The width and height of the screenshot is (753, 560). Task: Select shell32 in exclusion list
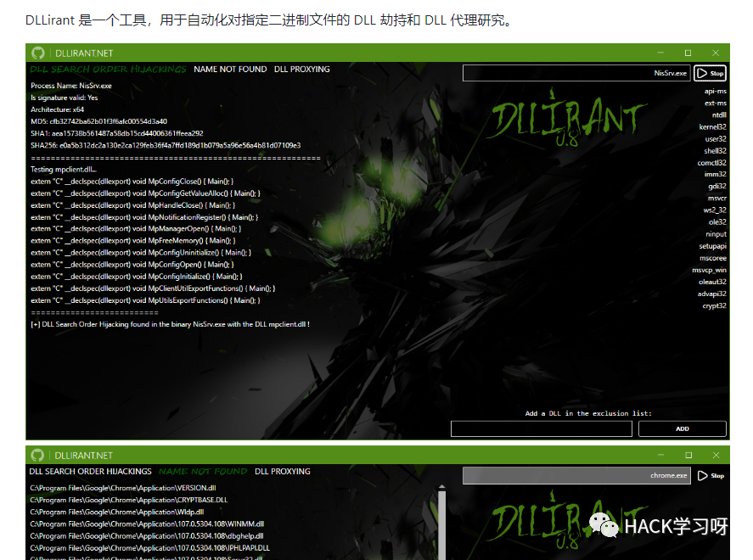pyautogui.click(x=715, y=151)
